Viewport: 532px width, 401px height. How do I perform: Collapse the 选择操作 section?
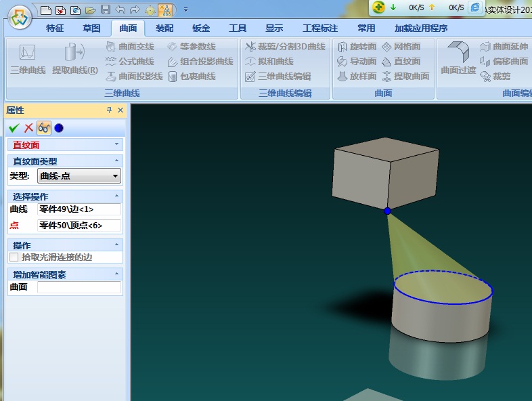pos(116,196)
